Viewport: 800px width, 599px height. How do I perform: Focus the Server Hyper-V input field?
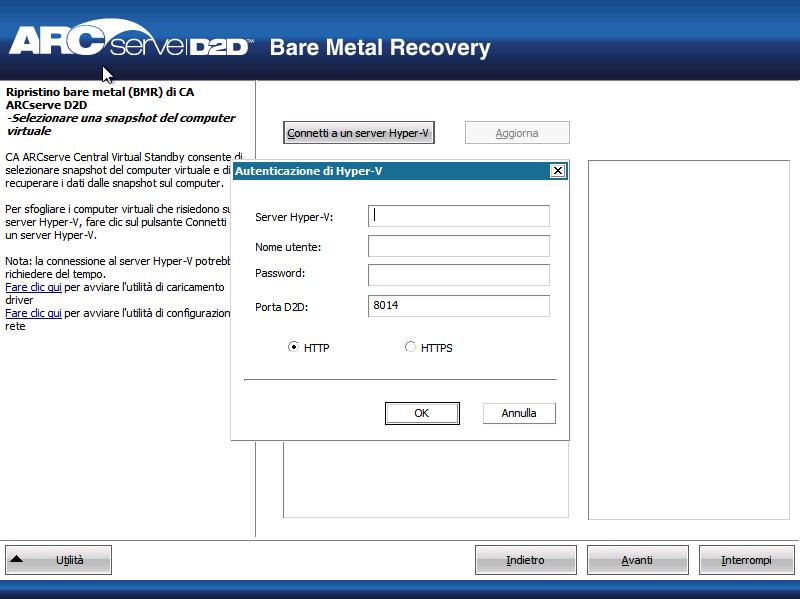tap(459, 216)
